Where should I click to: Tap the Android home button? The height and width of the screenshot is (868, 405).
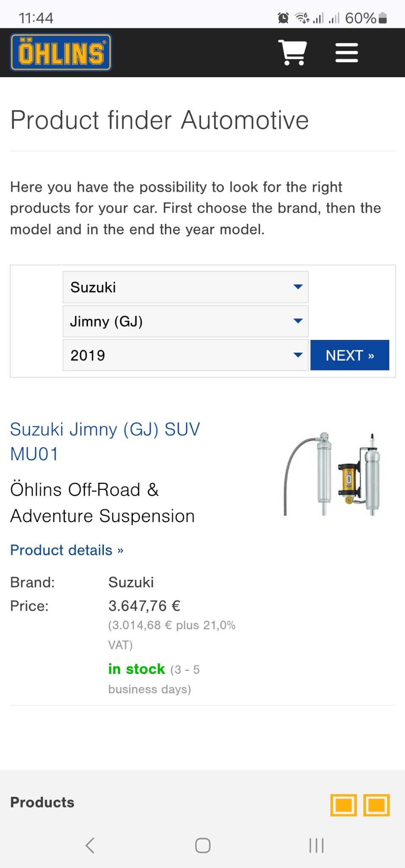tap(203, 845)
